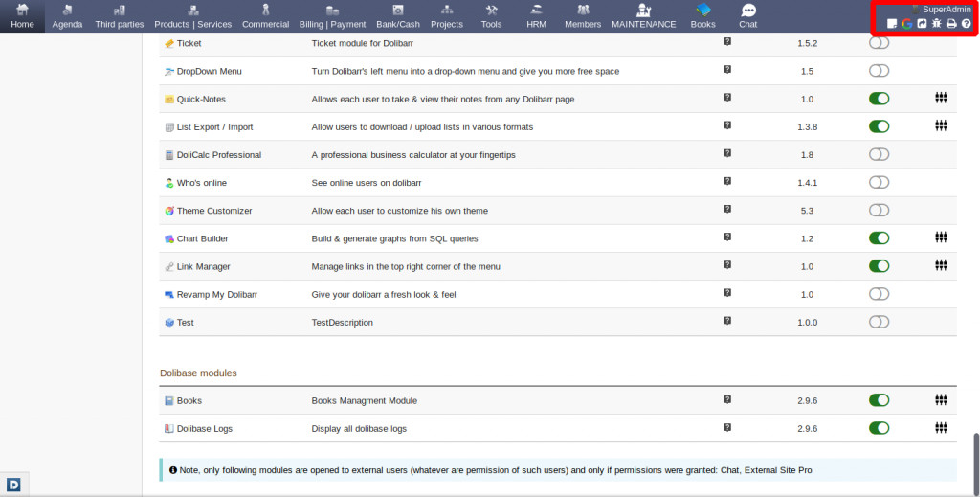Click the printer icon in top bar
Viewport: 980px width, 497px height.
(951, 24)
